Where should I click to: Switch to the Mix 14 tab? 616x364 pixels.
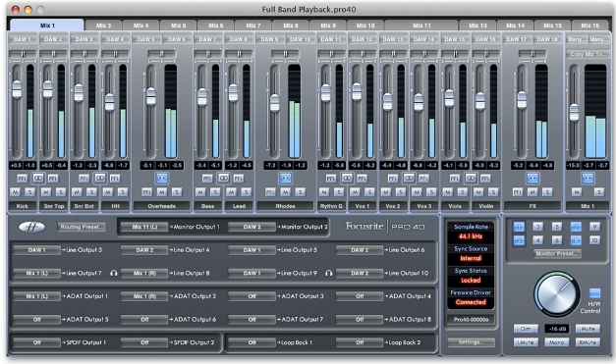pyautogui.click(x=515, y=26)
